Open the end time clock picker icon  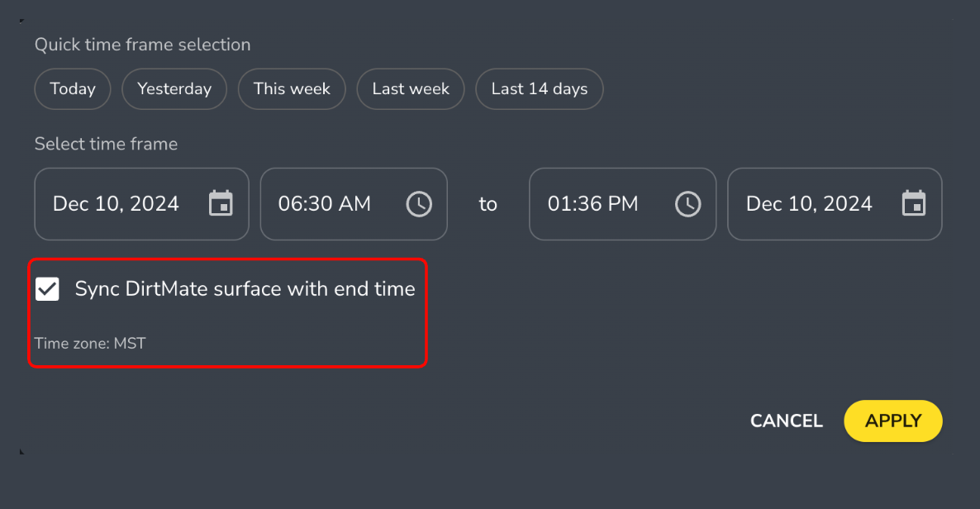pos(687,203)
